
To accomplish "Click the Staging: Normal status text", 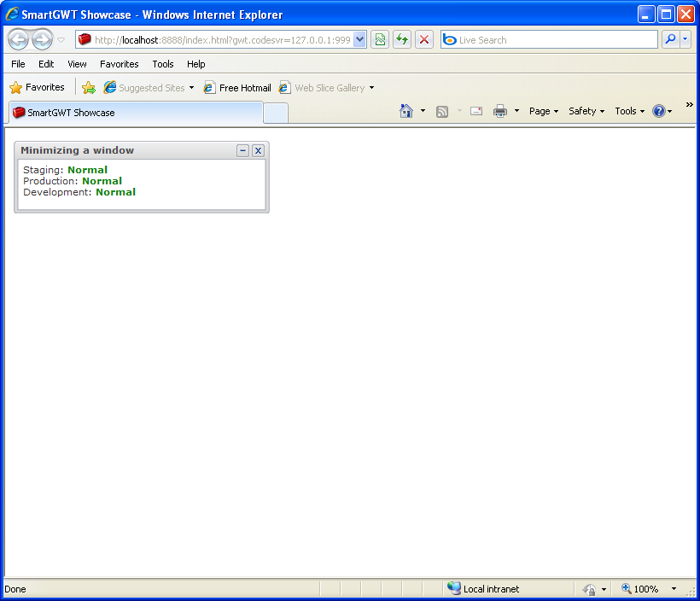I will (x=65, y=170).
